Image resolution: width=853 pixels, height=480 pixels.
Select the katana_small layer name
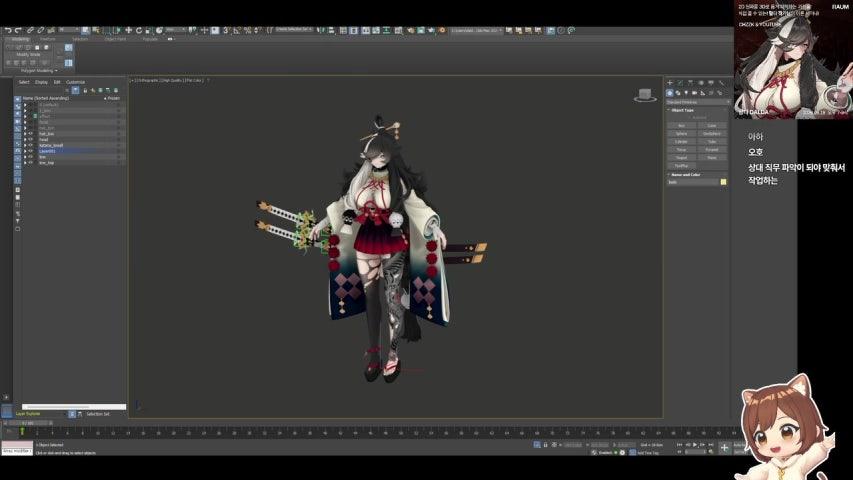(x=51, y=145)
